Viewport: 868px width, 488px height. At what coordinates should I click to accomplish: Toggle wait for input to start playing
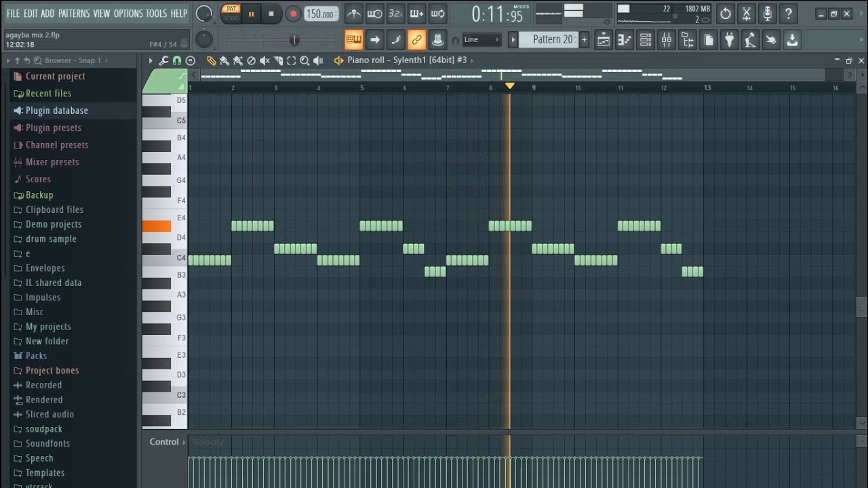[374, 14]
